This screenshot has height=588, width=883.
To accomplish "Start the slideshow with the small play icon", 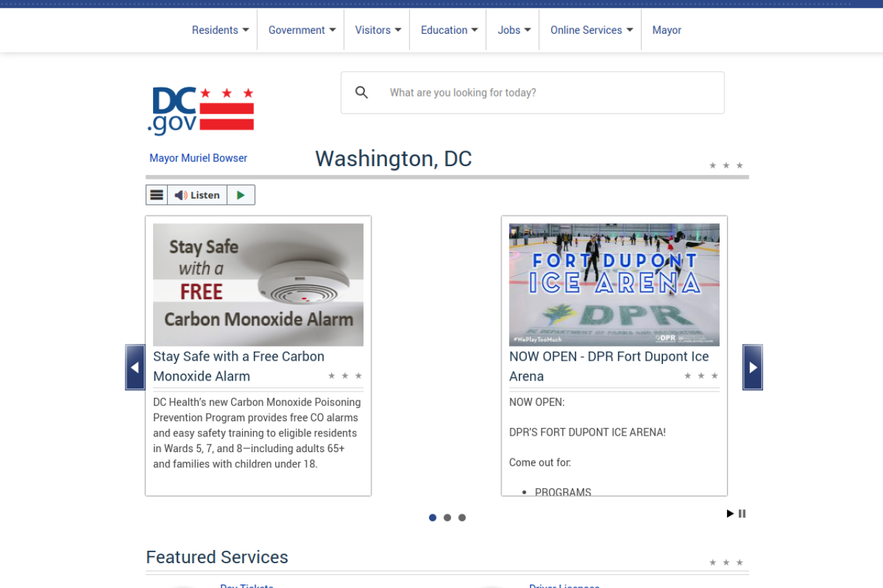I will pyautogui.click(x=730, y=514).
